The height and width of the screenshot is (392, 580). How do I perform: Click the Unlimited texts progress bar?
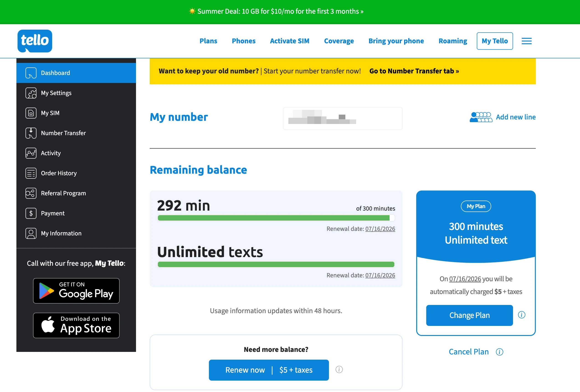click(276, 264)
